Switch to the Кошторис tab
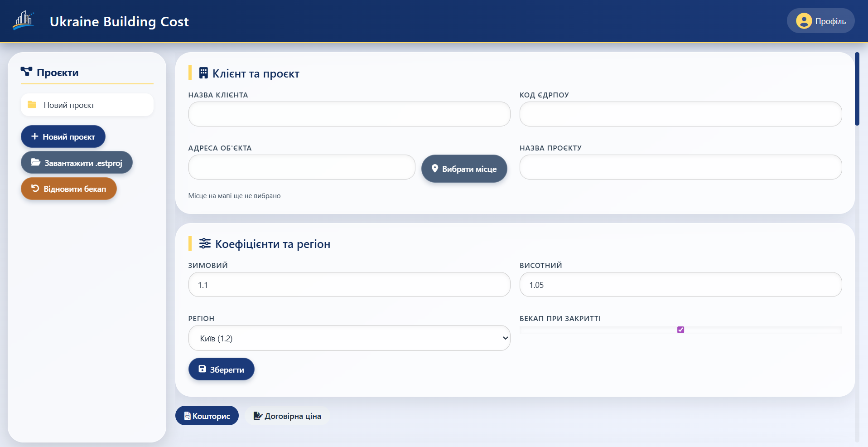The height and width of the screenshot is (447, 868). (207, 416)
